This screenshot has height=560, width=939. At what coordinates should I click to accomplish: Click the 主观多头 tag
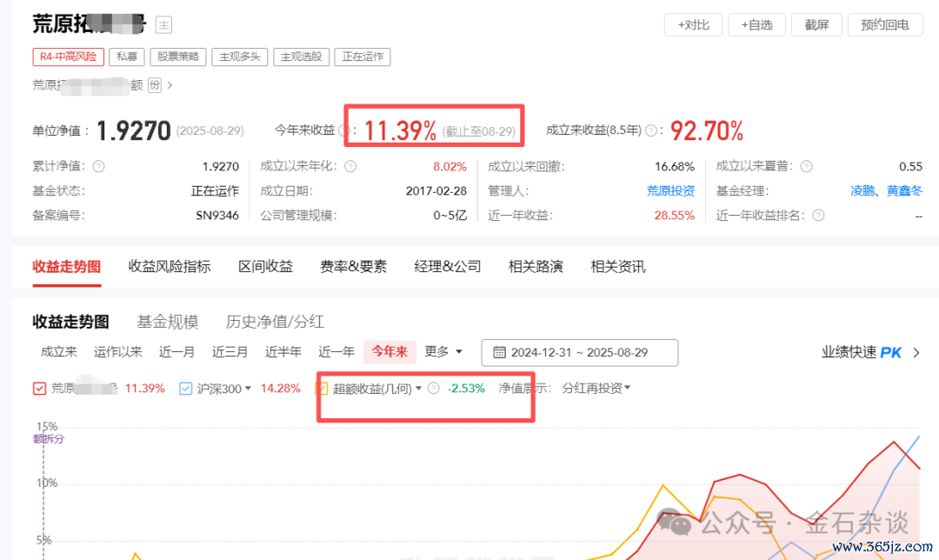[240, 57]
